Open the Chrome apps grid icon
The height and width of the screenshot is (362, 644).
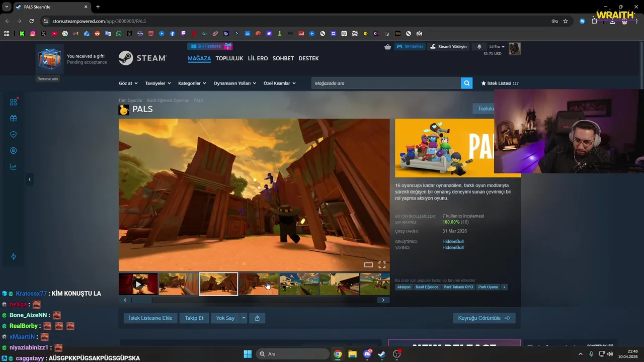point(7,34)
